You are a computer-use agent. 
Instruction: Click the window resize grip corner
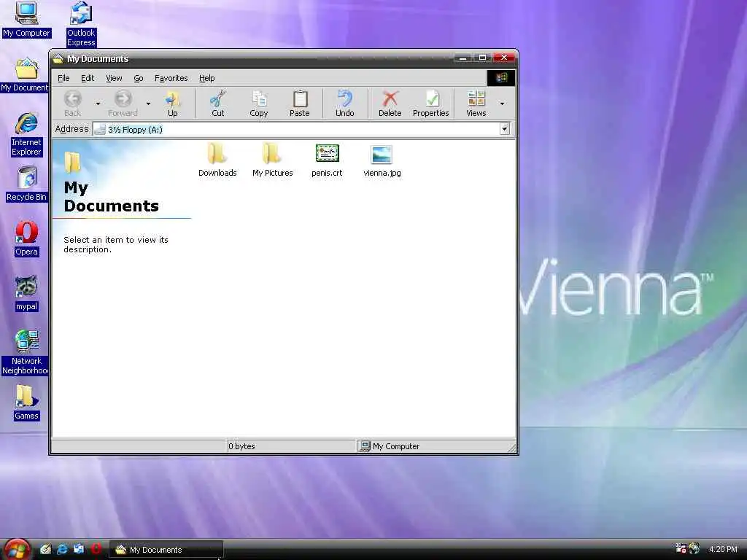pyautogui.click(x=511, y=448)
